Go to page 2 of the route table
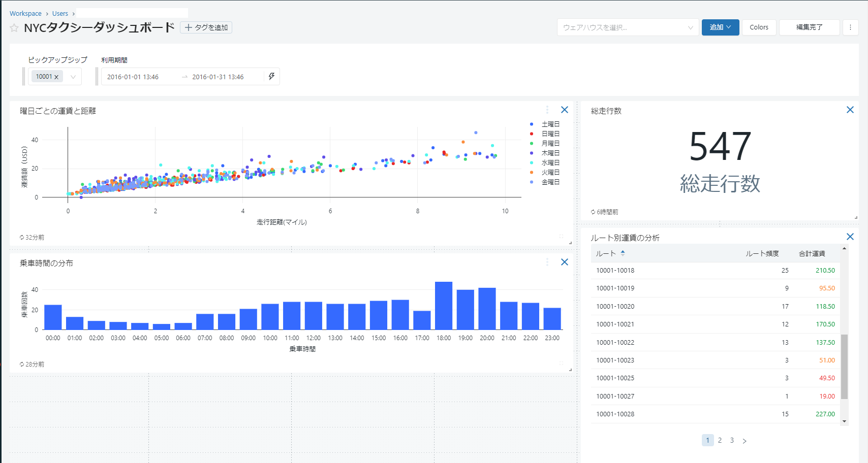Screen dimensions: 868x463 720,440
